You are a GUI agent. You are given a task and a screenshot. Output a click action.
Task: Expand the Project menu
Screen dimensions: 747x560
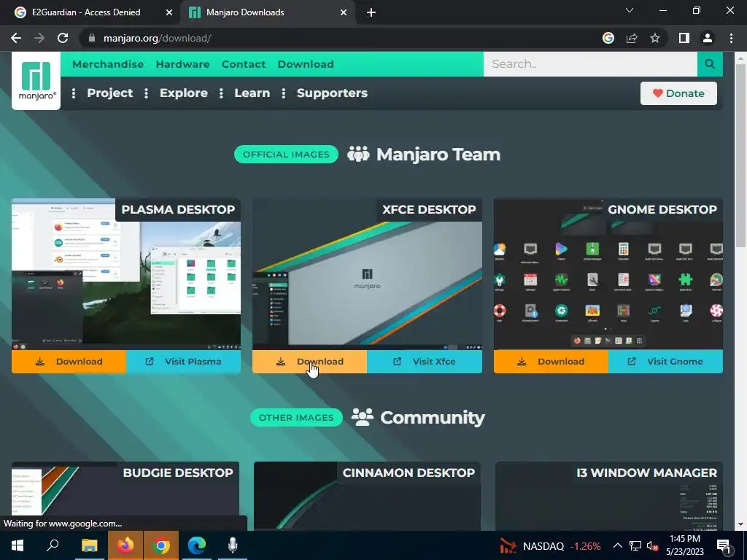(110, 93)
